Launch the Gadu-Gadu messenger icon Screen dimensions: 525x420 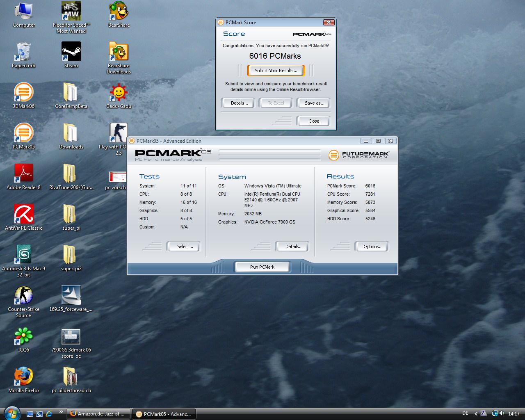pos(119,96)
